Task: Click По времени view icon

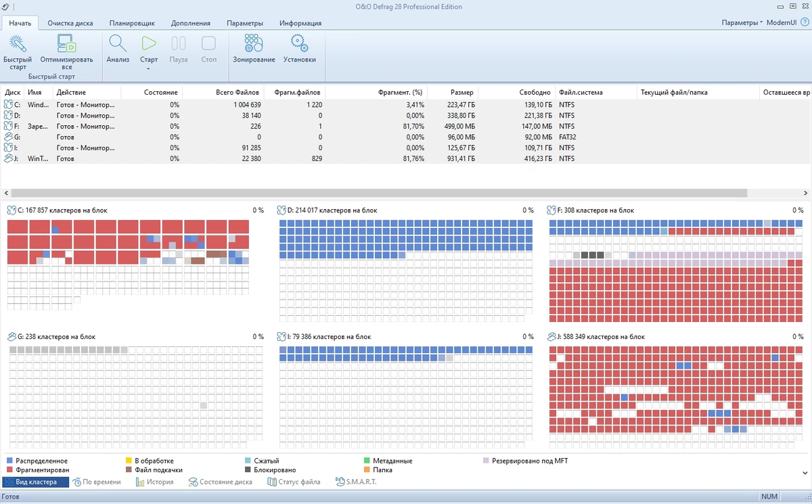Action: coord(78,482)
